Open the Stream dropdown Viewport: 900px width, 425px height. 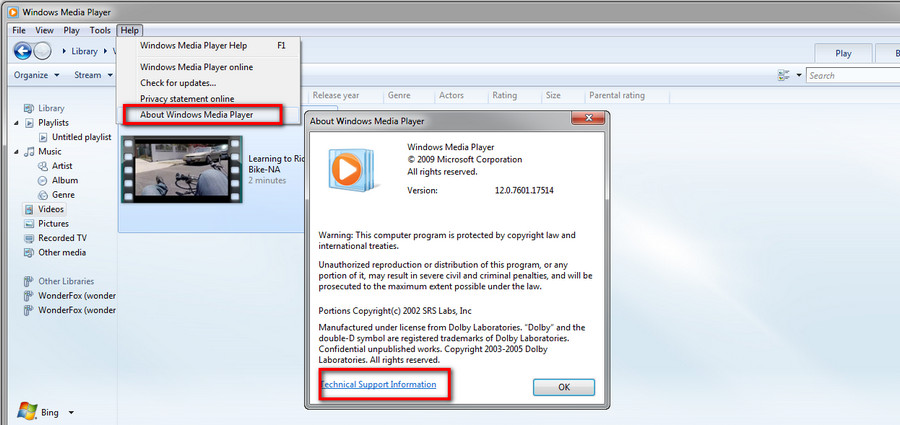94,75
